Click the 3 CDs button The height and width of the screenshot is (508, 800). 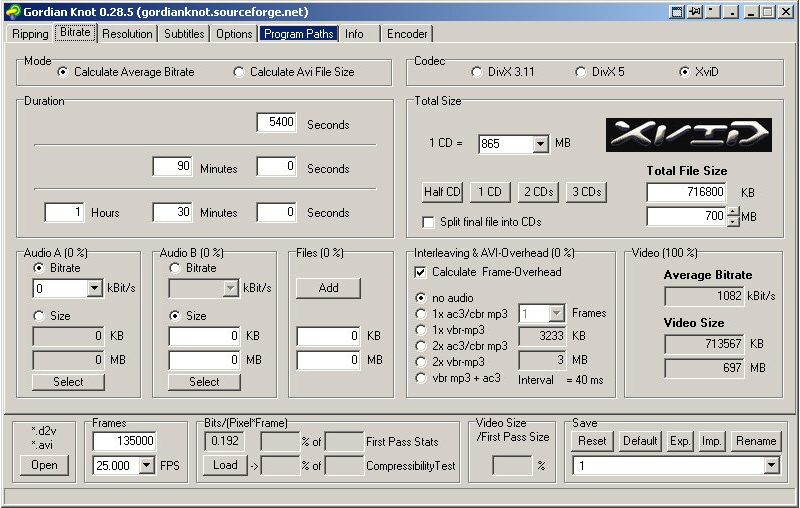[x=586, y=192]
